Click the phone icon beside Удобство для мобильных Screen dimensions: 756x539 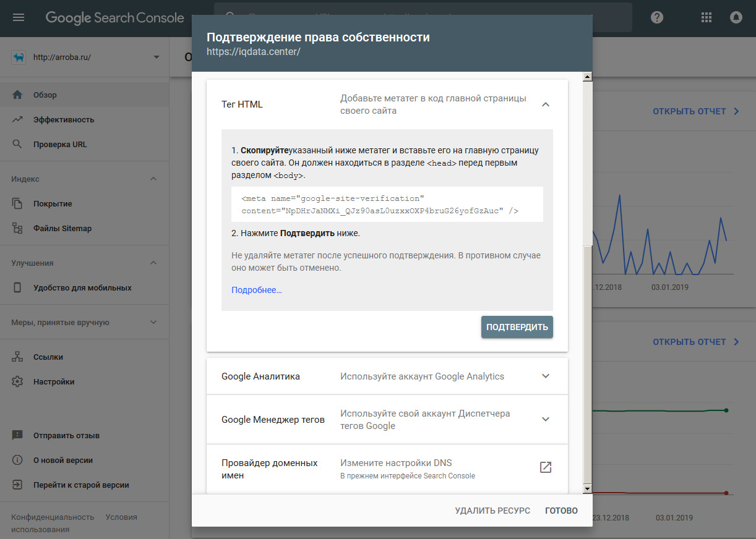click(x=17, y=287)
